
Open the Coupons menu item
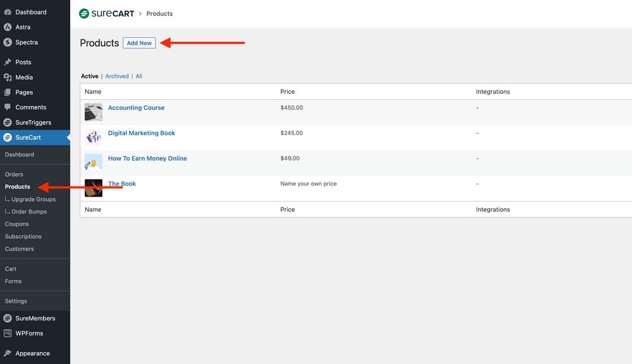point(17,224)
